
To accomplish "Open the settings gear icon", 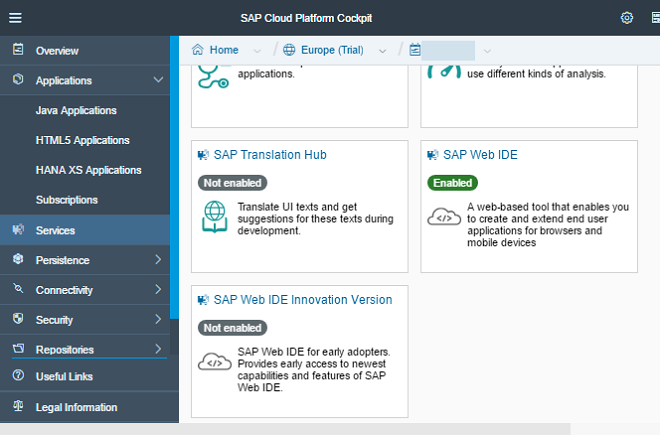I will (627, 18).
